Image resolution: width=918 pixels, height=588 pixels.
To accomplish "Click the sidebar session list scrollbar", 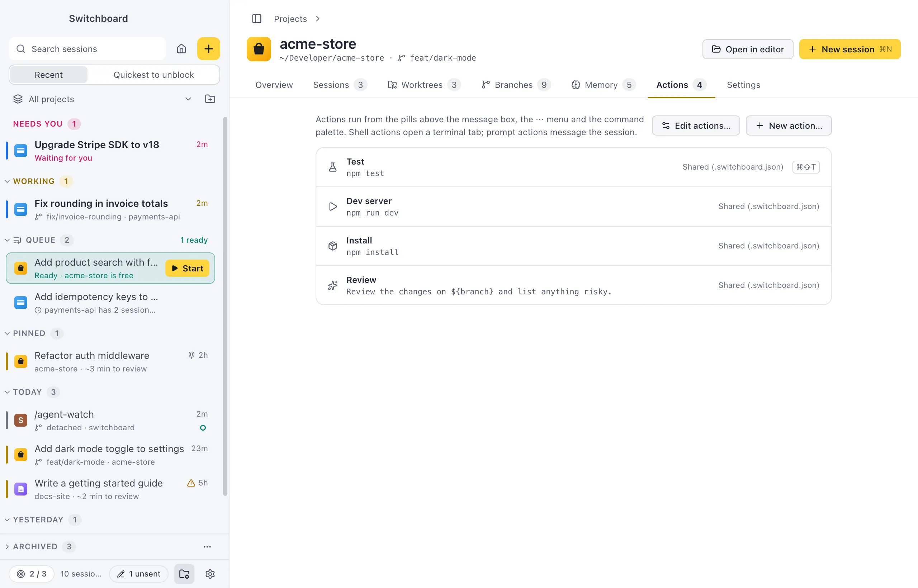I will click(x=225, y=307).
